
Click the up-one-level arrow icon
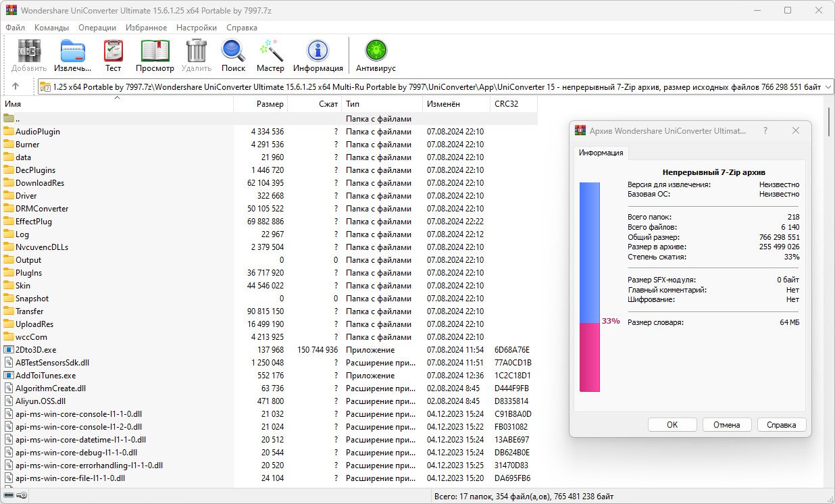pyautogui.click(x=16, y=86)
